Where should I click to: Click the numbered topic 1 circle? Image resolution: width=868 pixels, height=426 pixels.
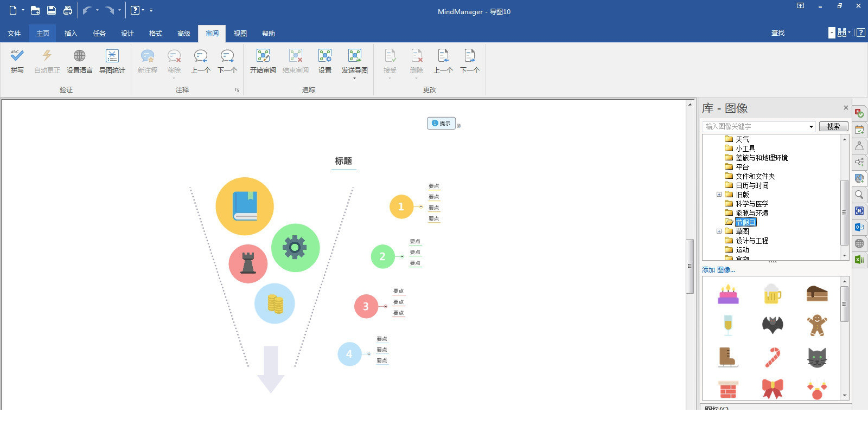(401, 206)
